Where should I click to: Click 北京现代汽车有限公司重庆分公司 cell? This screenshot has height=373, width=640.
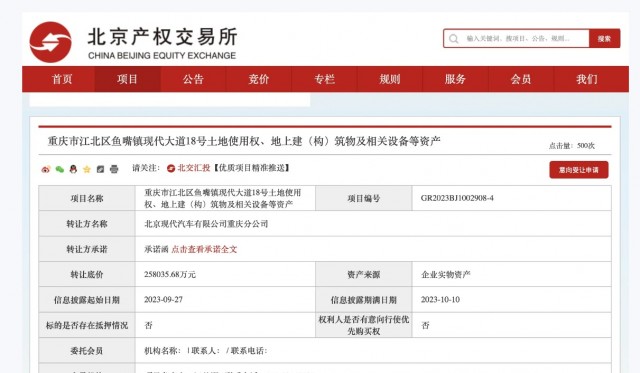point(206,224)
